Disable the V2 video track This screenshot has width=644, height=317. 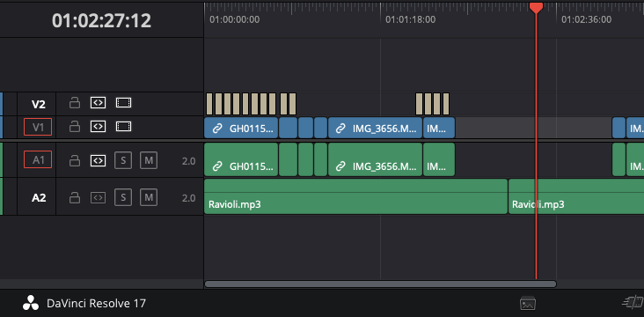point(123,103)
